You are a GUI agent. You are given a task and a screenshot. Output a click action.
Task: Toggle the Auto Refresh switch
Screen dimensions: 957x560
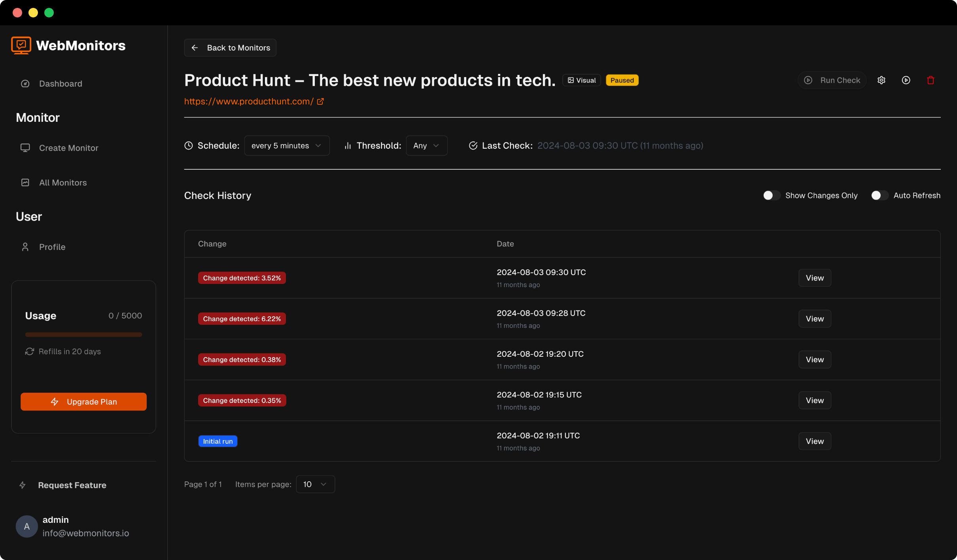879,195
